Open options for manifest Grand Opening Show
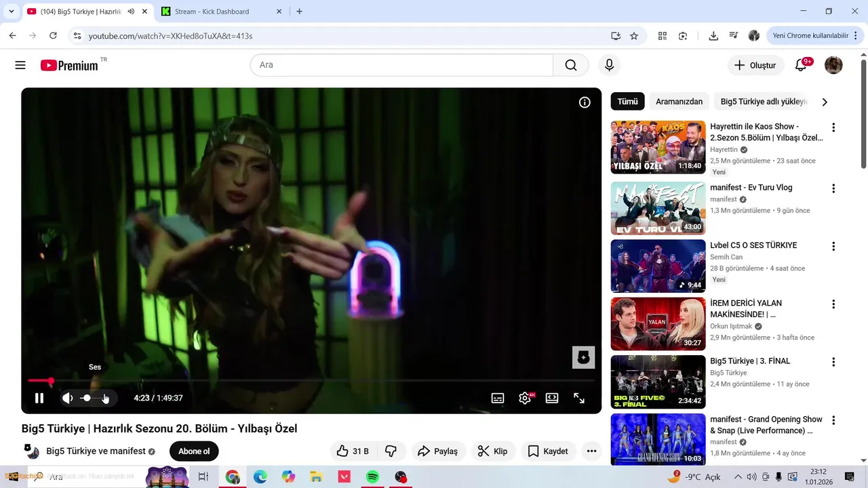Image resolution: width=868 pixels, height=488 pixels. click(833, 420)
